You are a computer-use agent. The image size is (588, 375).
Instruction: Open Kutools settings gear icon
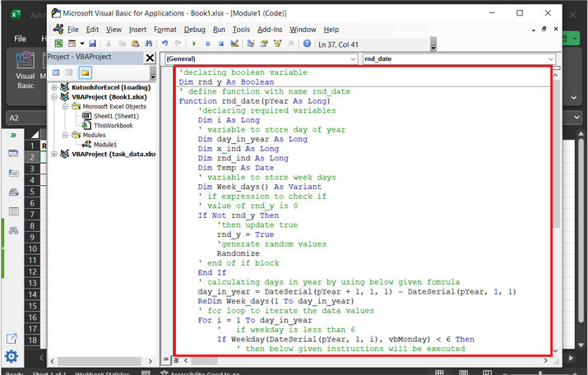tap(12, 356)
